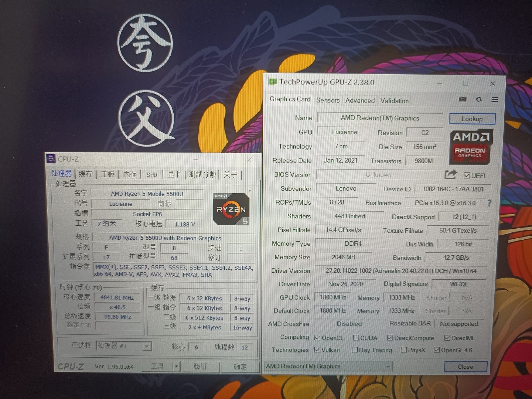Click the CPU-Z title bar app icon
The width and height of the screenshot is (532, 399).
pos(51,159)
